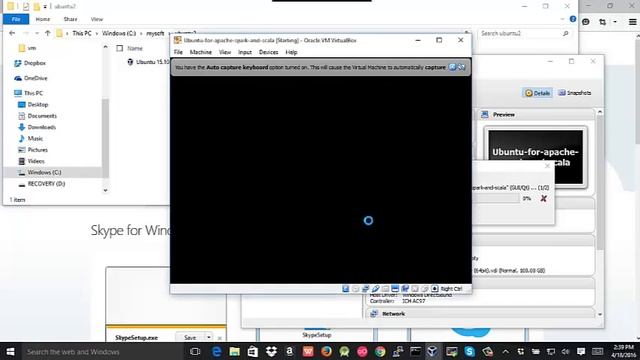Viewport: 640px width, 360px height.
Task: Open Dropbox from the taskbar
Action: [x=271, y=351]
